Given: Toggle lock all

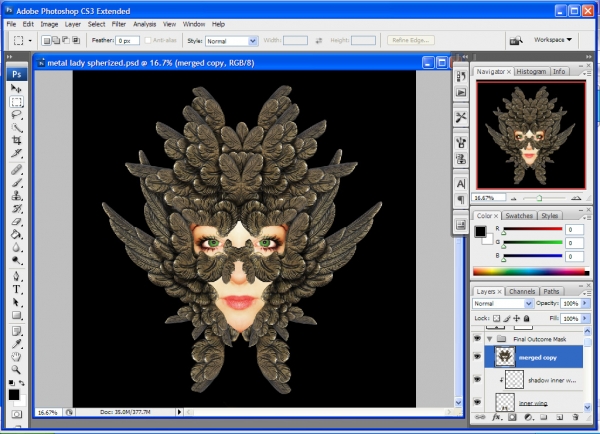Looking at the screenshot, I should click(x=527, y=318).
